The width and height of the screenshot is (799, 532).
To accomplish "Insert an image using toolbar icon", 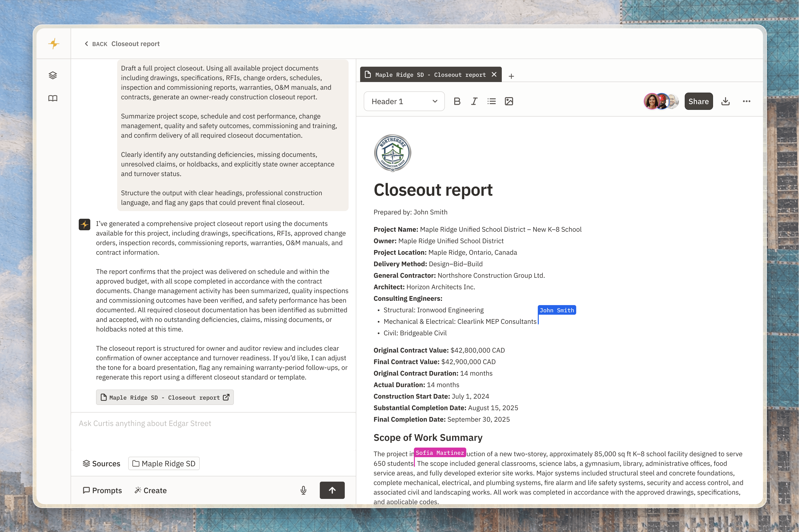I will tap(509, 101).
